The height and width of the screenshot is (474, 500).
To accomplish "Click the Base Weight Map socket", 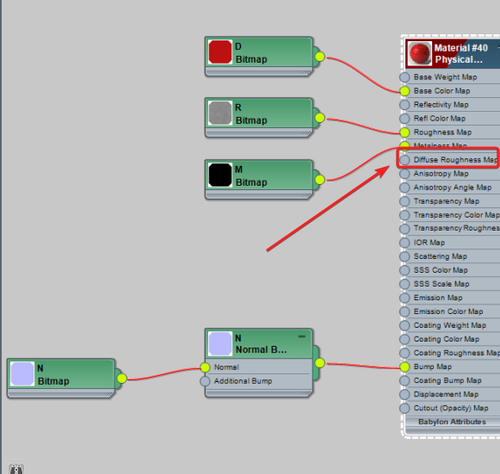I will point(405,77).
